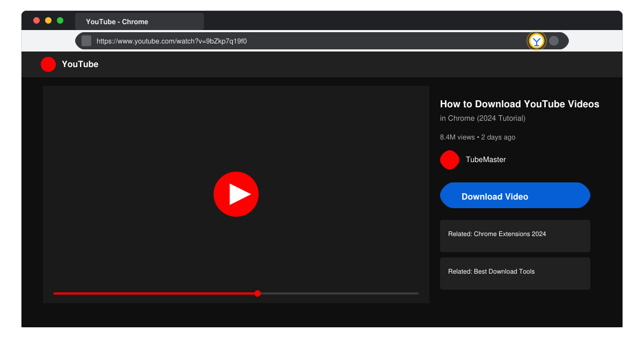Click the highlighted downloader extension icon
Image resolution: width=644 pixels, height=338 pixels.
click(537, 41)
